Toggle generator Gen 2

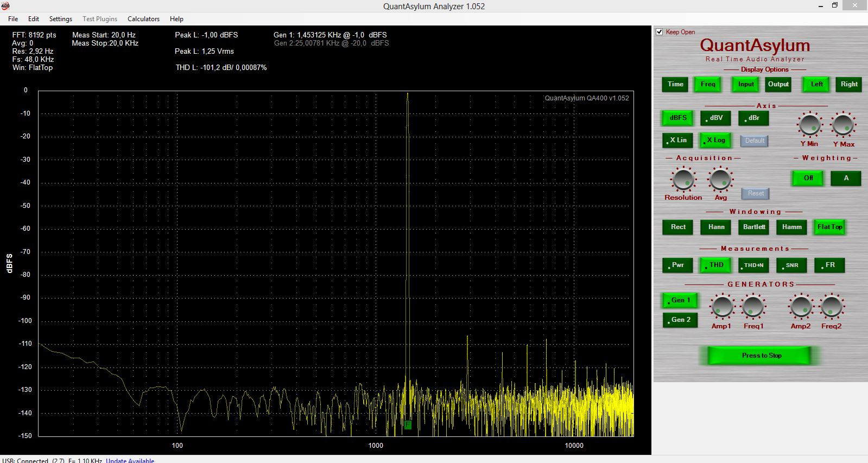tap(680, 320)
